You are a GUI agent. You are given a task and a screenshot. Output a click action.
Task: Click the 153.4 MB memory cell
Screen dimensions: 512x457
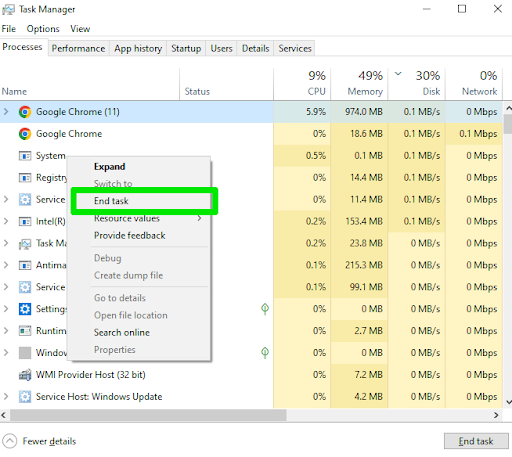(359, 221)
